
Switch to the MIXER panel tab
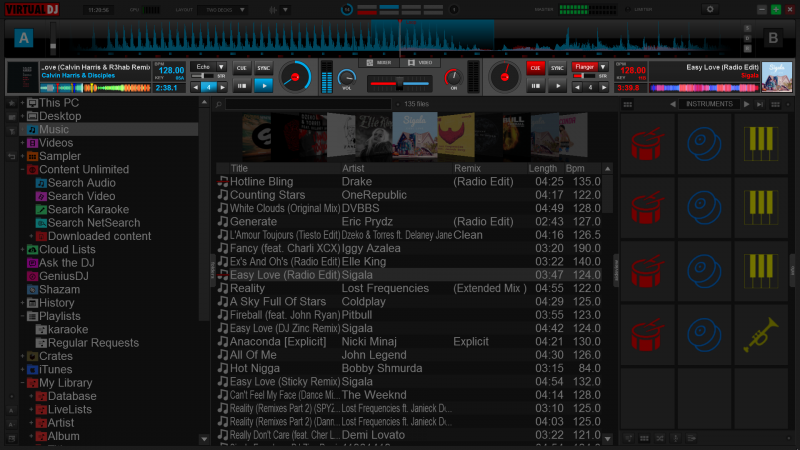pyautogui.click(x=379, y=63)
